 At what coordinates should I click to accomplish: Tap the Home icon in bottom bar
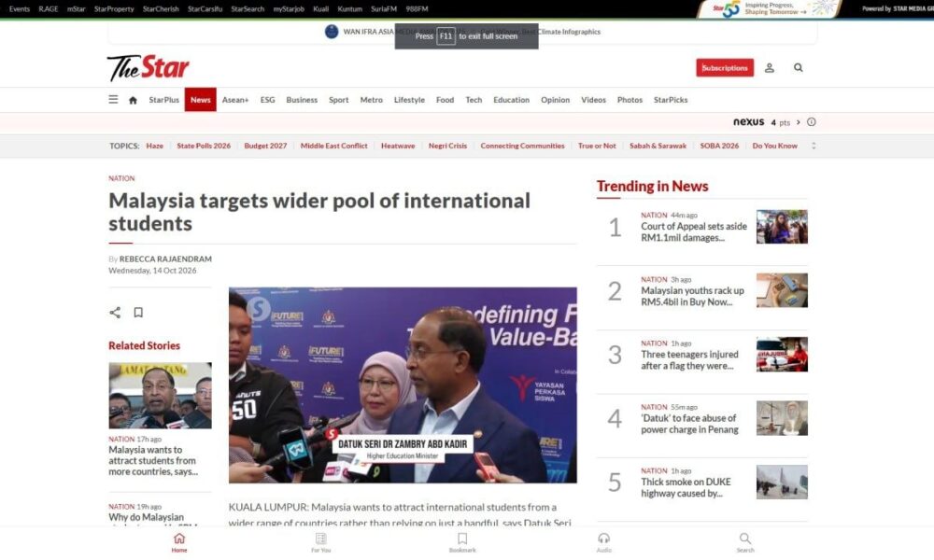[x=179, y=542]
